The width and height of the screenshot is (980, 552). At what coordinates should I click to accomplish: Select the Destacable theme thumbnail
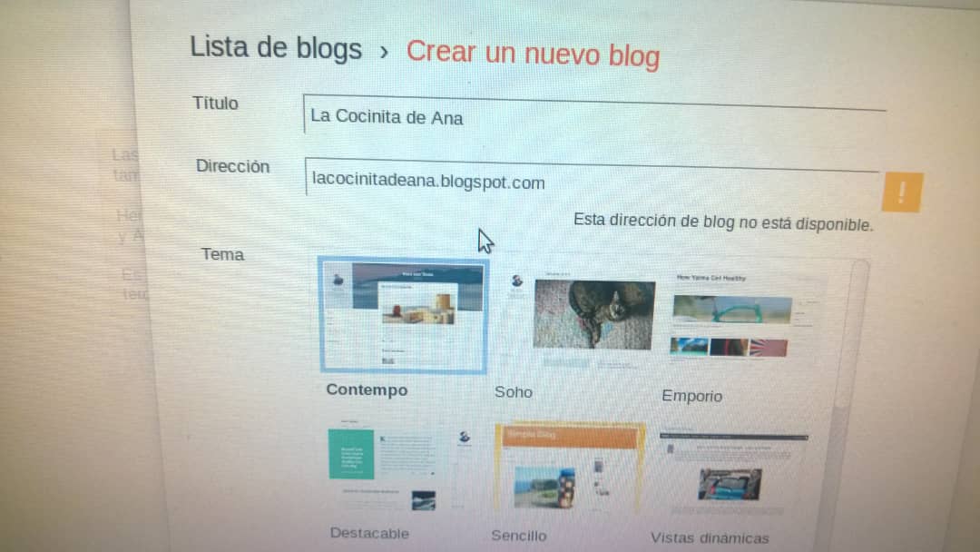coord(400,466)
